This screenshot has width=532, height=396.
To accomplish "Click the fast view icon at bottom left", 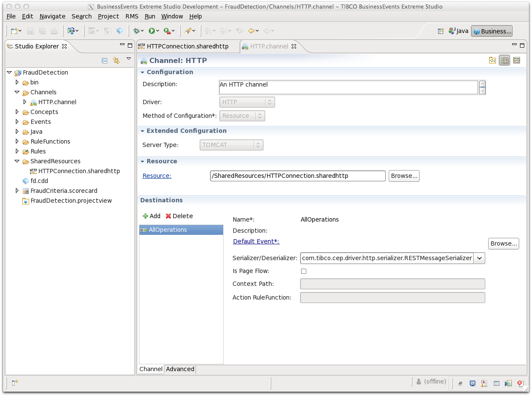I will coord(14,382).
